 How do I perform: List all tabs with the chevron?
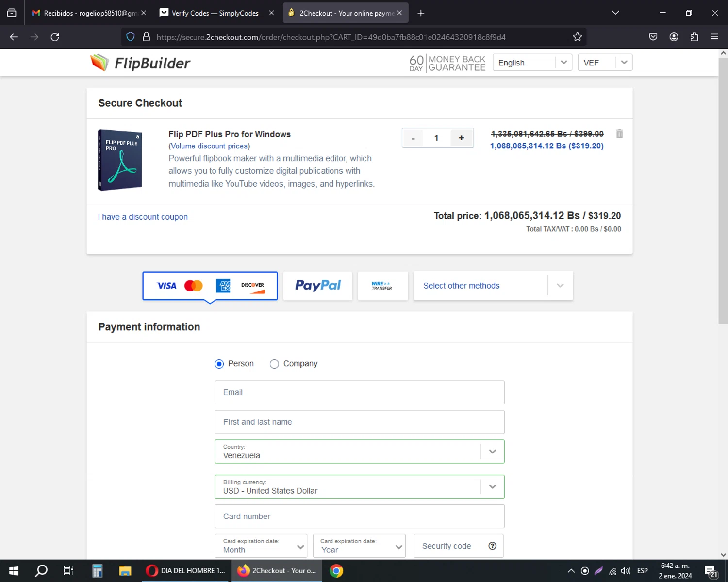615,13
